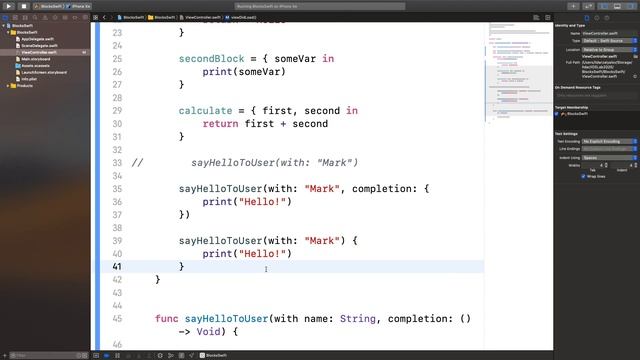The width and height of the screenshot is (640, 360).
Task: Choose file location via folder icon
Action: coord(635,56)
